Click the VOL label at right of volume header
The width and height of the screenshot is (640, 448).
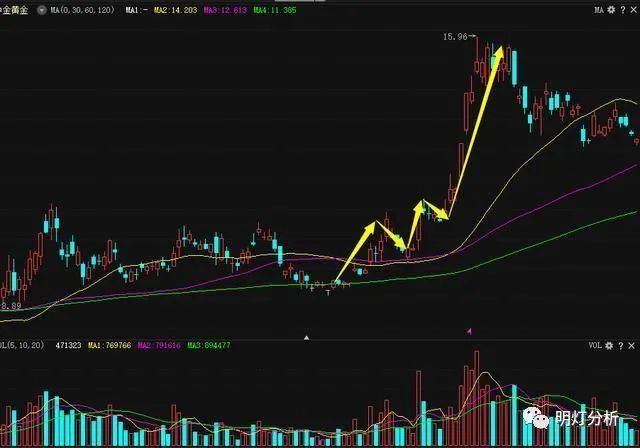pos(594,345)
